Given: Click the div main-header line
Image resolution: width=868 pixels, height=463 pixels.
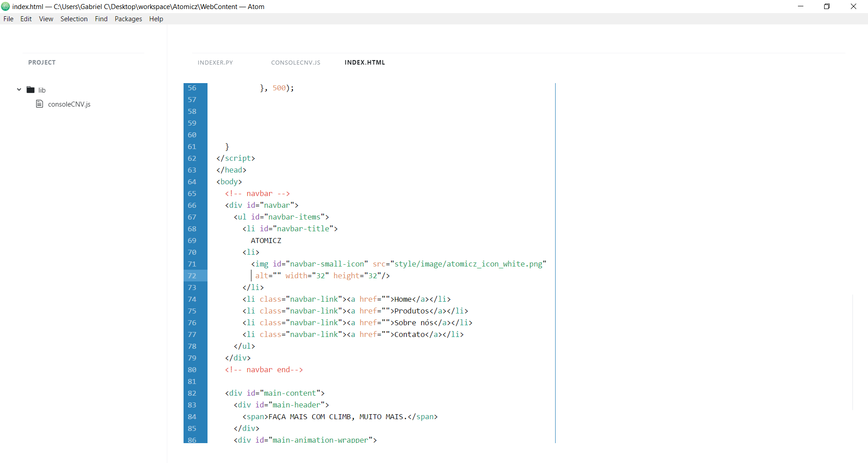Looking at the screenshot, I should tap(281, 405).
